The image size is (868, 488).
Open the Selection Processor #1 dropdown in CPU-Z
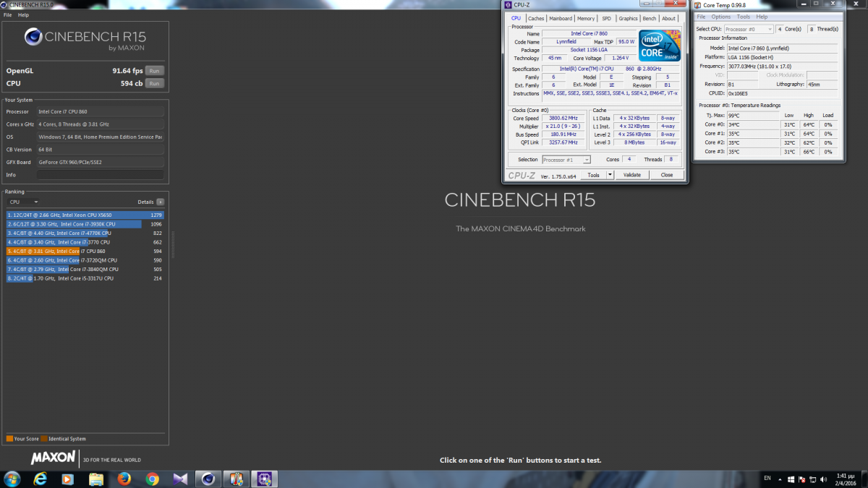[x=566, y=160]
